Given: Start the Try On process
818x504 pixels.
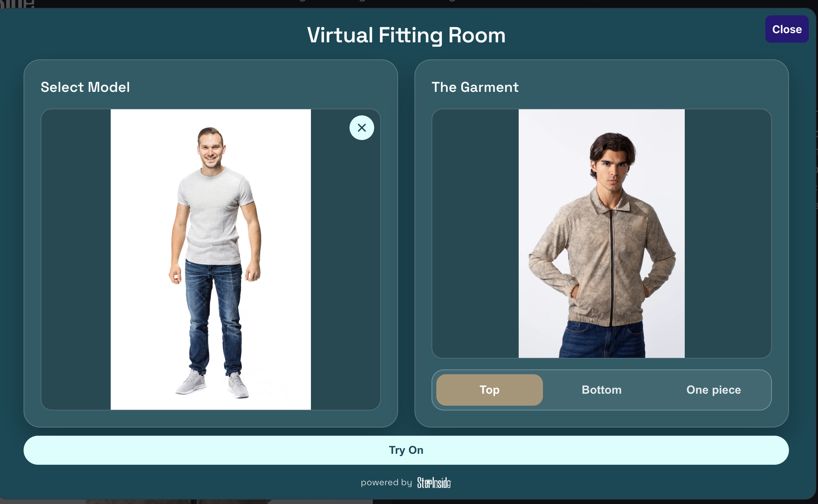Looking at the screenshot, I should point(406,450).
